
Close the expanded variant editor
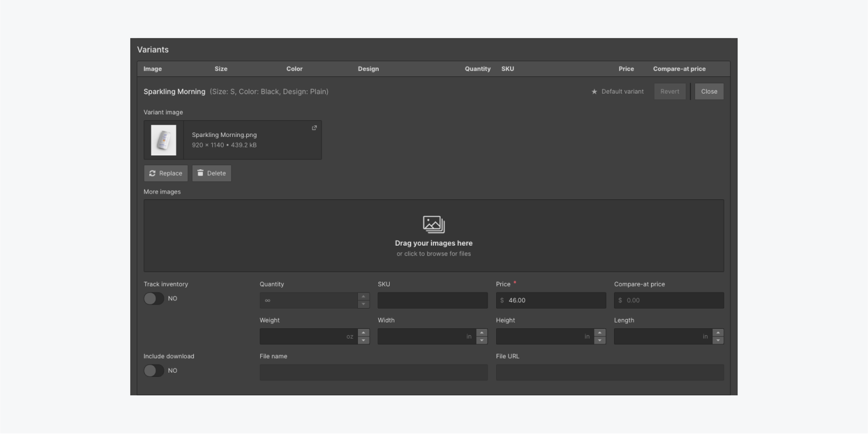coord(709,91)
